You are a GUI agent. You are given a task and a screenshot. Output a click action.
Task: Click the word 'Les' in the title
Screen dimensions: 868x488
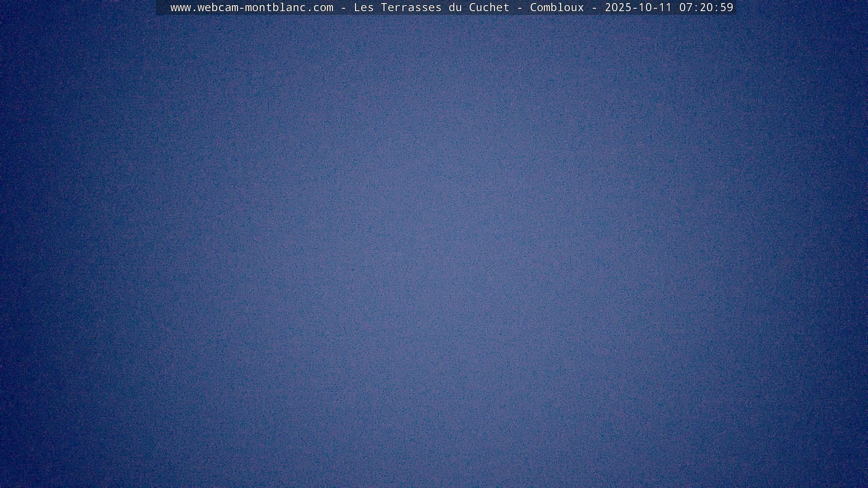coord(363,7)
